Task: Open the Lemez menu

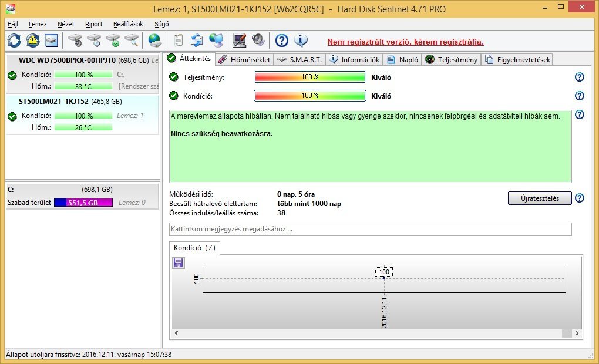Action: point(38,24)
